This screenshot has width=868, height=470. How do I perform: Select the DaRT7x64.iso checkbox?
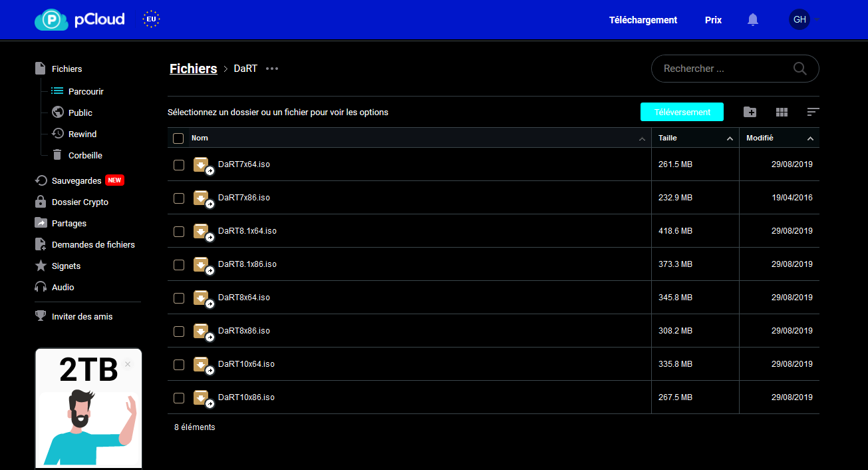tap(179, 165)
